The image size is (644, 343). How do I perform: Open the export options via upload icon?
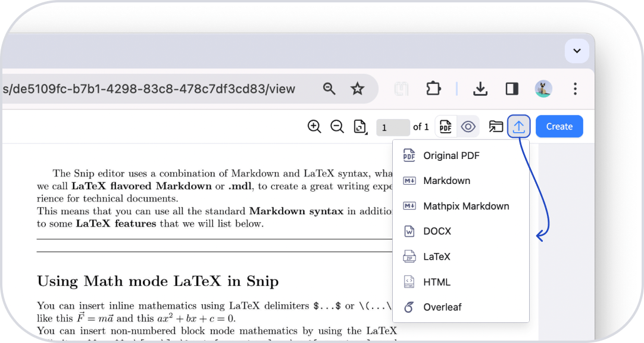[518, 126]
